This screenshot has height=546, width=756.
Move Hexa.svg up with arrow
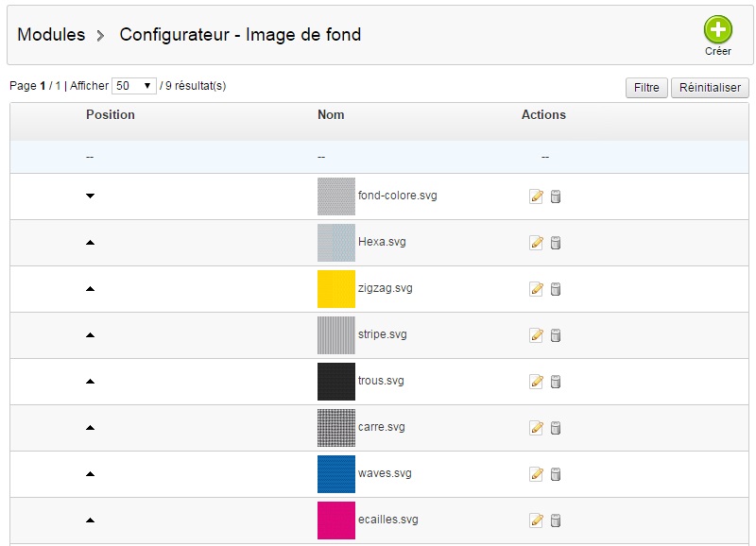(90, 243)
